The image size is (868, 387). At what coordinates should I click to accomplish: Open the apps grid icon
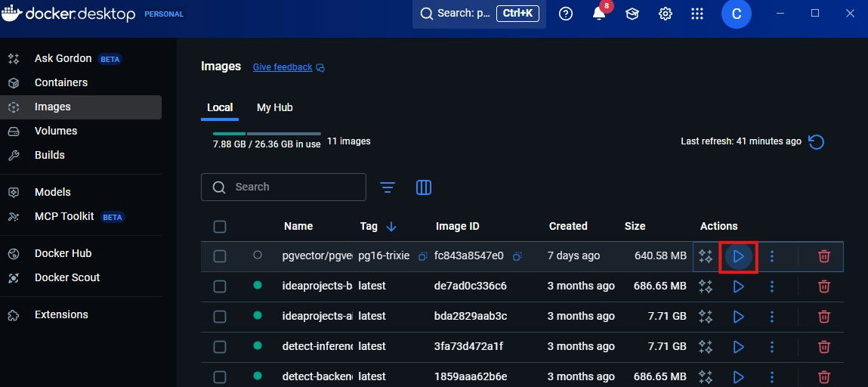pyautogui.click(x=697, y=14)
